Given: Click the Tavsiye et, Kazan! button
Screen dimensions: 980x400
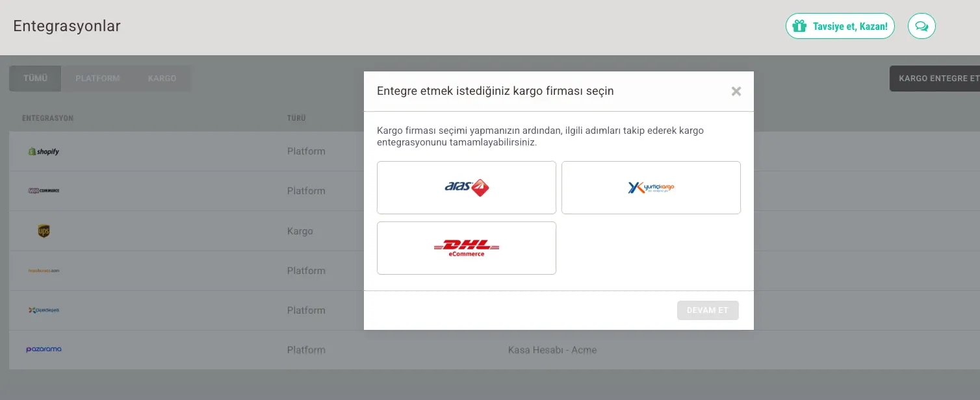Looking at the screenshot, I should (840, 26).
